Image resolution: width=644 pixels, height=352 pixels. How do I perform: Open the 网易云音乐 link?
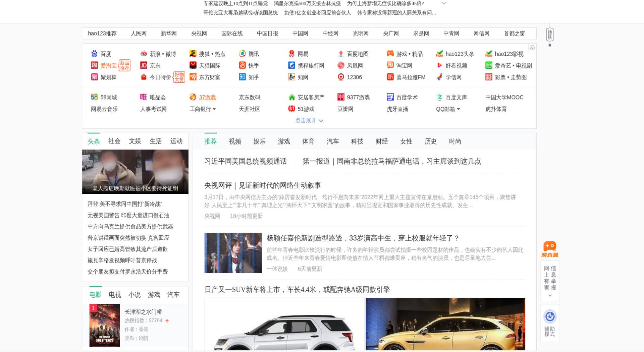[x=104, y=109]
